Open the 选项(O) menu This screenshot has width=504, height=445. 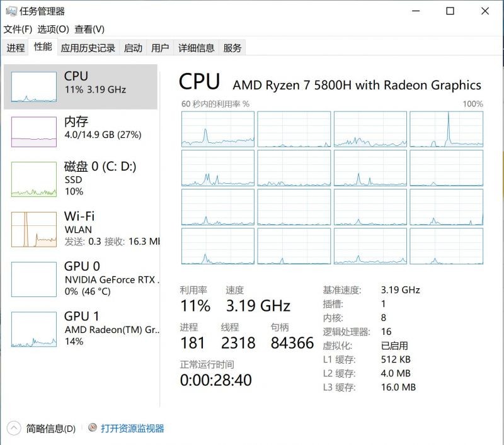pyautogui.click(x=53, y=29)
